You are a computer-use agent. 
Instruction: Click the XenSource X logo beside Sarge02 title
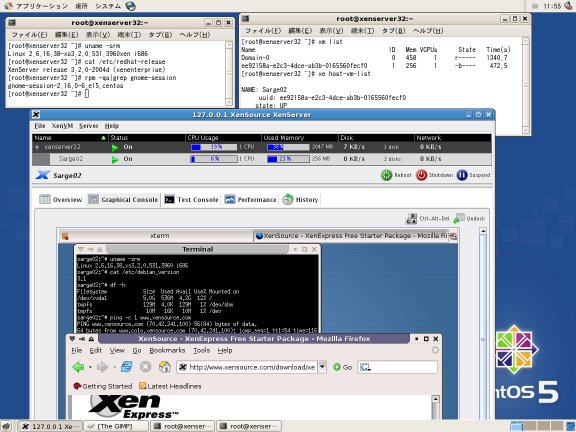pos(42,175)
